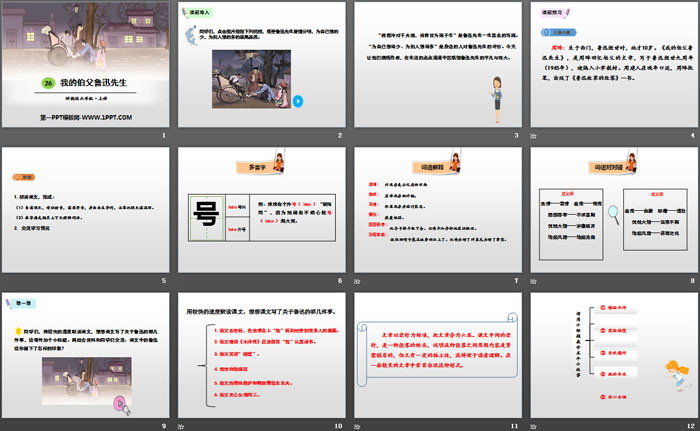Click the animation star icon under slide 12
The width and height of the screenshot is (700, 431).
[533, 427]
